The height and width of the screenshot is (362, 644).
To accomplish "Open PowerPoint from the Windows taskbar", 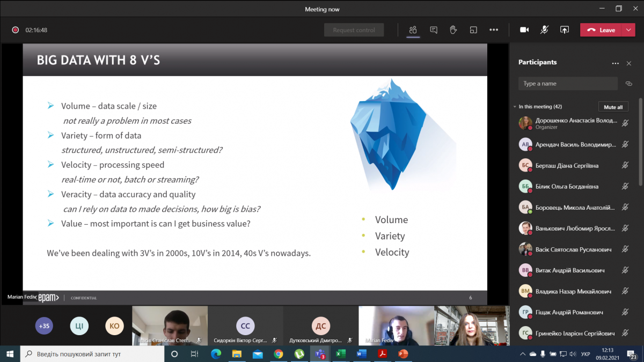I will click(403, 354).
